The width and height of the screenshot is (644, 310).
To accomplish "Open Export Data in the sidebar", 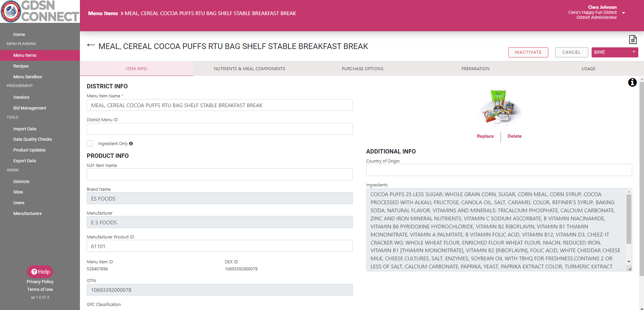I will click(25, 161).
